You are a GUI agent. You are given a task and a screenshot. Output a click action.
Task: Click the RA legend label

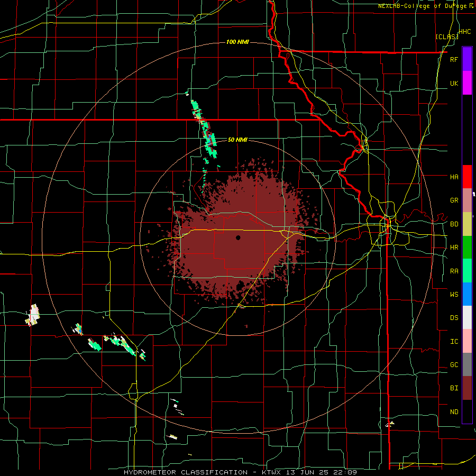pos(454,271)
